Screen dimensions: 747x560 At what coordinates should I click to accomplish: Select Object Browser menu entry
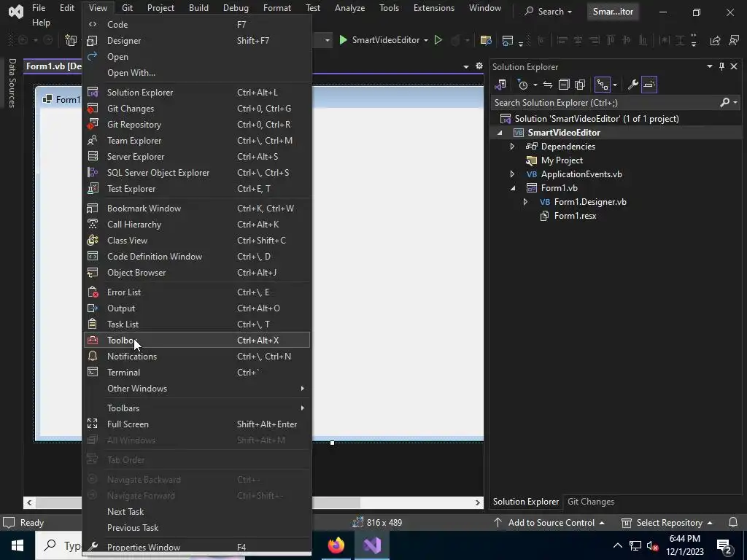click(x=197, y=273)
